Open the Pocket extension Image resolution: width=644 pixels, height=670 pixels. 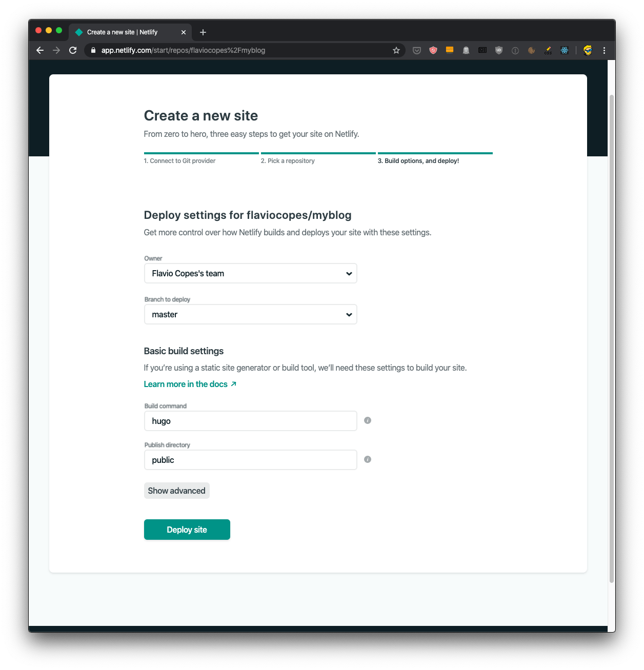[x=417, y=50]
